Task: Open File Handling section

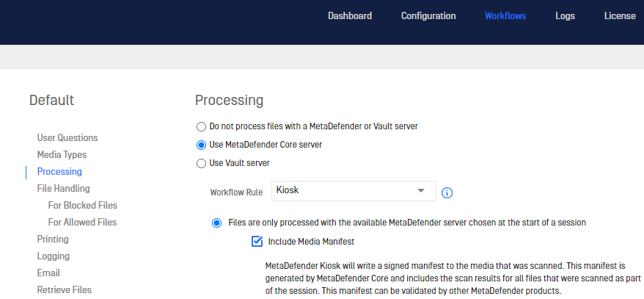Action: 63,188
